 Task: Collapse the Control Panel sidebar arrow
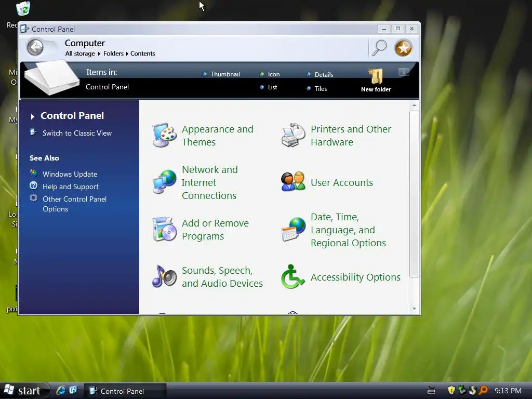33,117
